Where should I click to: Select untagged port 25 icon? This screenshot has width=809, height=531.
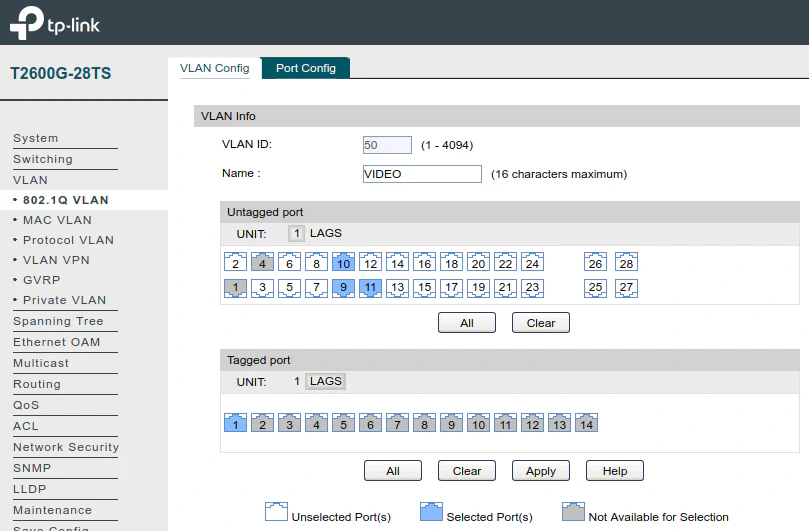(595, 288)
